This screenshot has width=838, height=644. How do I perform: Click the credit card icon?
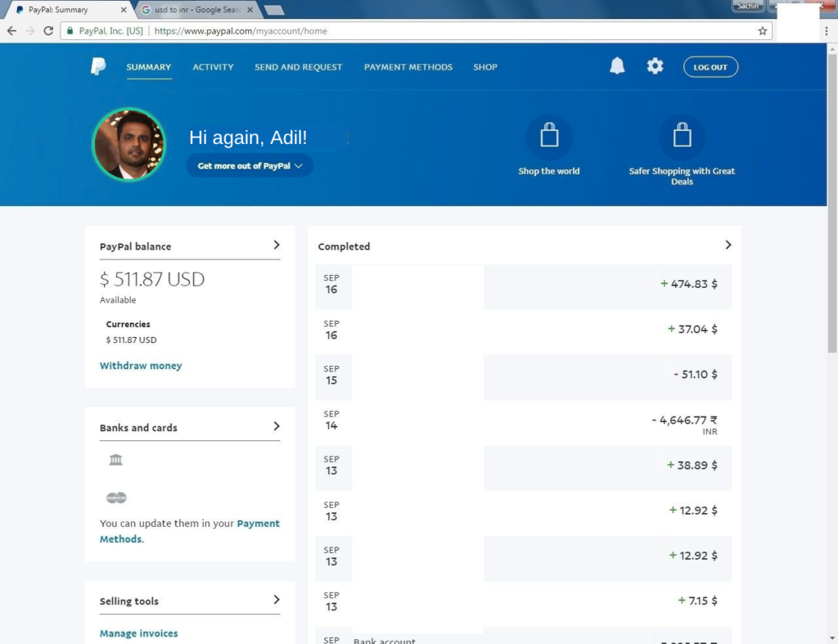(x=116, y=498)
